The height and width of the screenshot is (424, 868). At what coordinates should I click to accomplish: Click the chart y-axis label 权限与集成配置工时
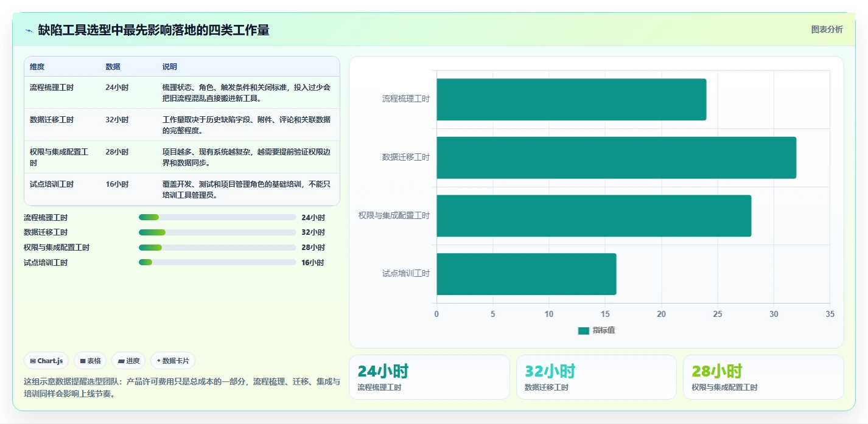[x=394, y=215]
